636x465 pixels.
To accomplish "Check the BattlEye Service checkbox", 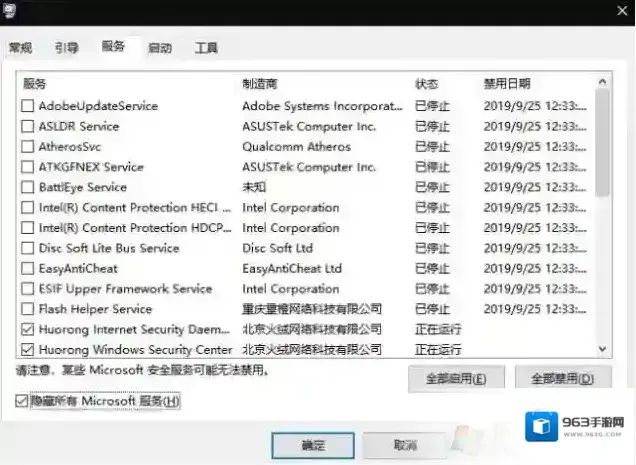I will pyautogui.click(x=28, y=187).
